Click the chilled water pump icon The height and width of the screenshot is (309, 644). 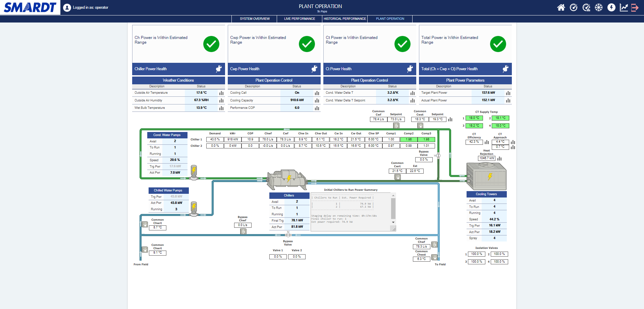click(194, 208)
